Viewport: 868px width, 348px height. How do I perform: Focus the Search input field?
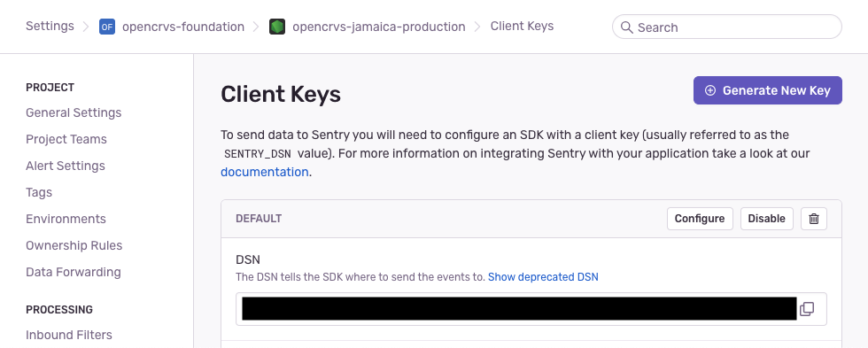[727, 27]
